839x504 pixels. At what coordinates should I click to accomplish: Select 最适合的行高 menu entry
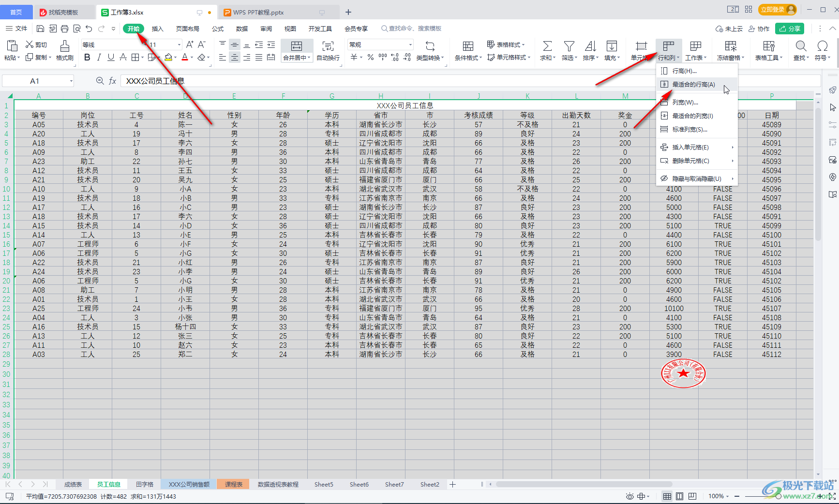[697, 84]
